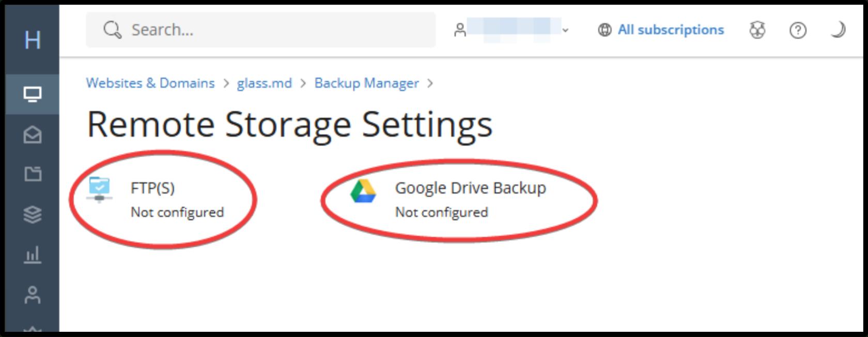Open the help question mark icon
868x337 pixels.
(x=798, y=30)
